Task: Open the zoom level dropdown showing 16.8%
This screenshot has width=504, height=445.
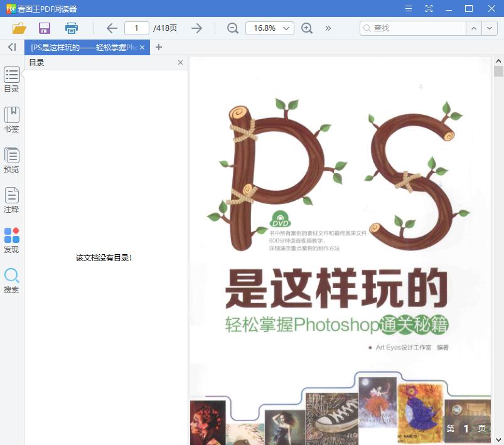Action: point(270,28)
